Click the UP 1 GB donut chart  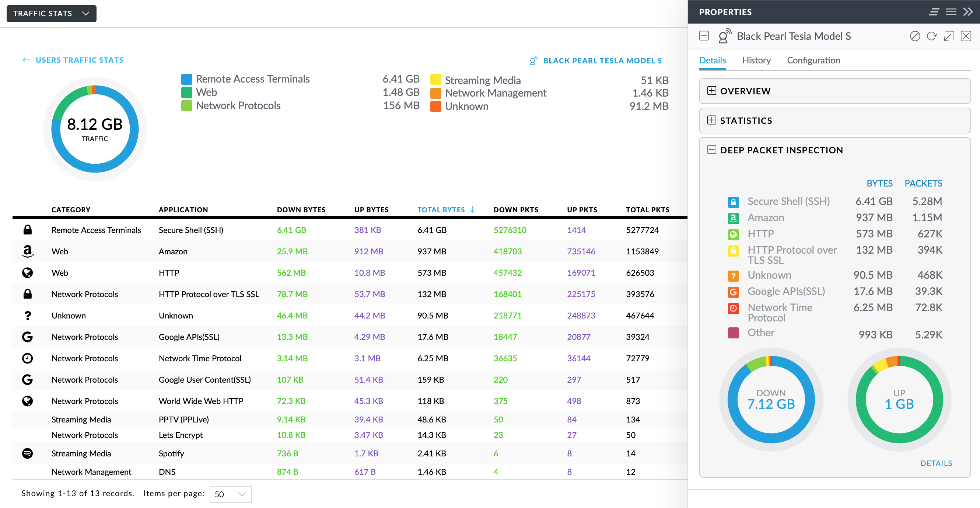coord(899,400)
